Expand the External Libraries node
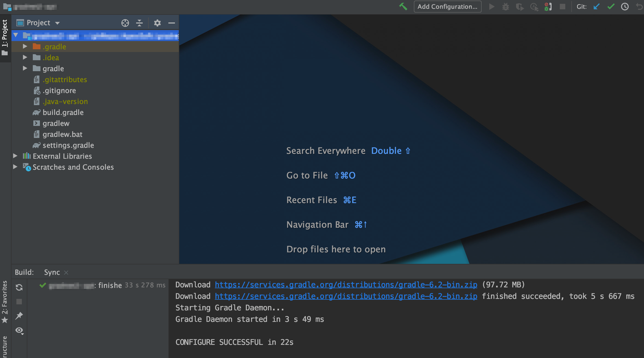Image resolution: width=644 pixels, height=358 pixels. pyautogui.click(x=15, y=156)
